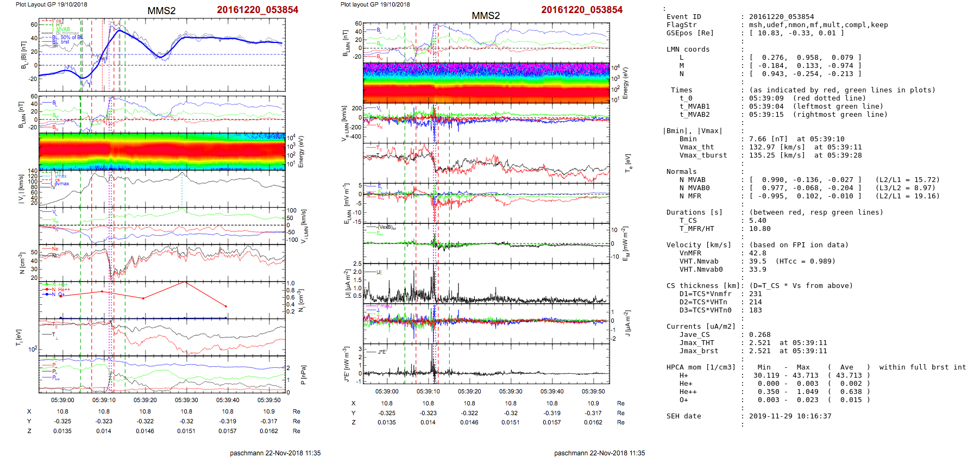Click the 05:39:00 time tick under the left plot
Image resolution: width=980 pixels, height=457 pixels.
coord(62,400)
